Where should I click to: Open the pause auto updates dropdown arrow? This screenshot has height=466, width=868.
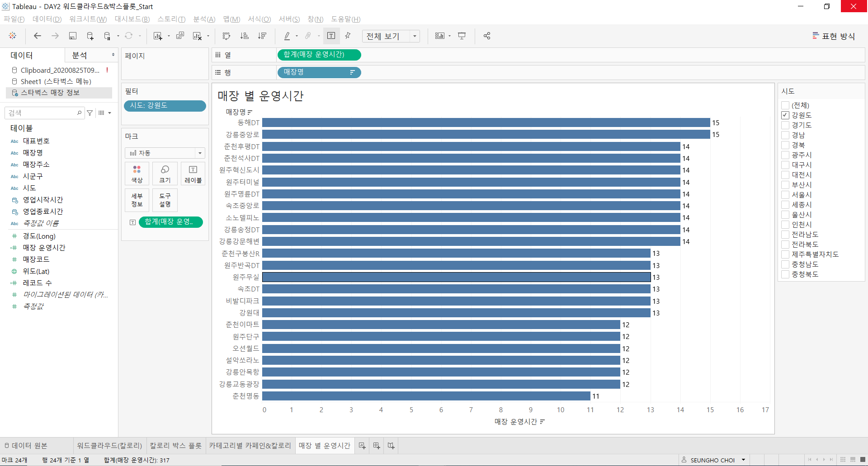point(118,36)
